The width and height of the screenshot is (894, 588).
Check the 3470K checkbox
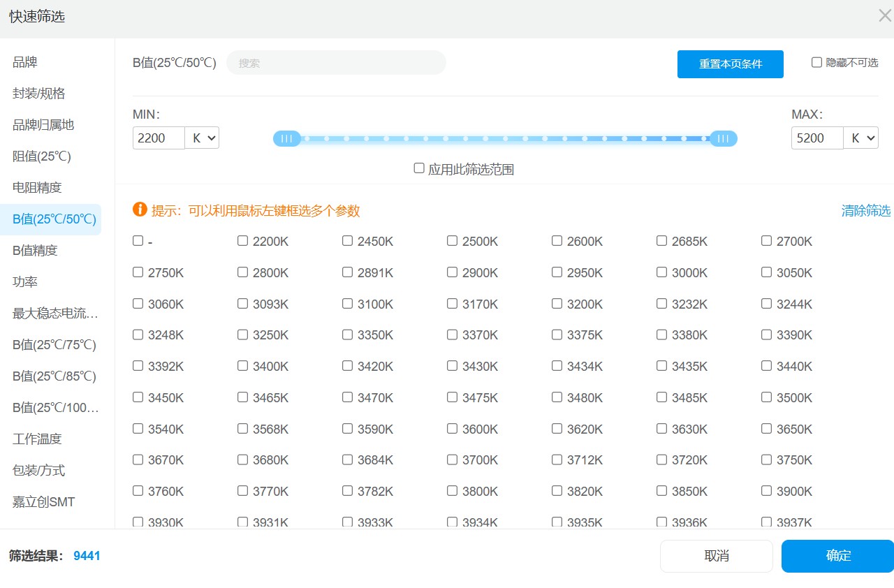click(x=347, y=397)
